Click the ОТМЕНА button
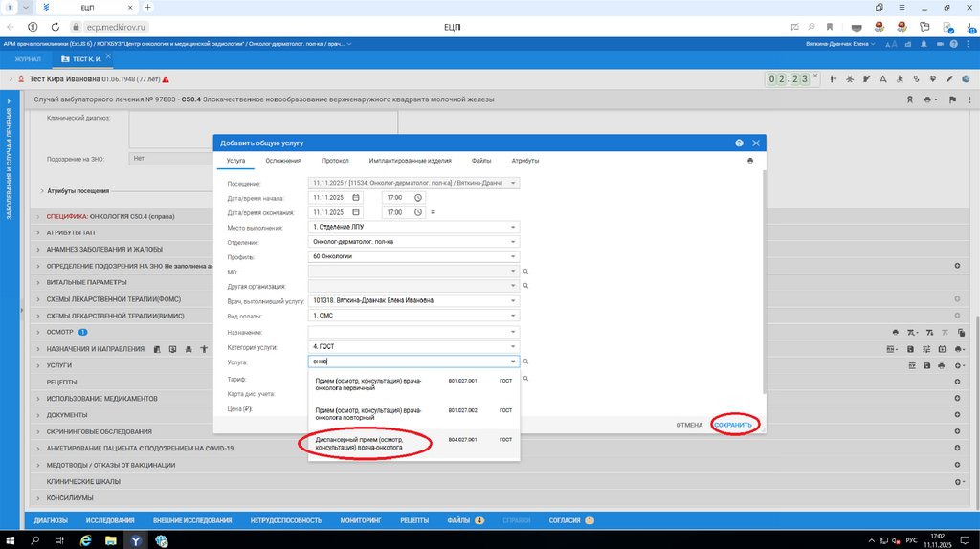 [689, 424]
